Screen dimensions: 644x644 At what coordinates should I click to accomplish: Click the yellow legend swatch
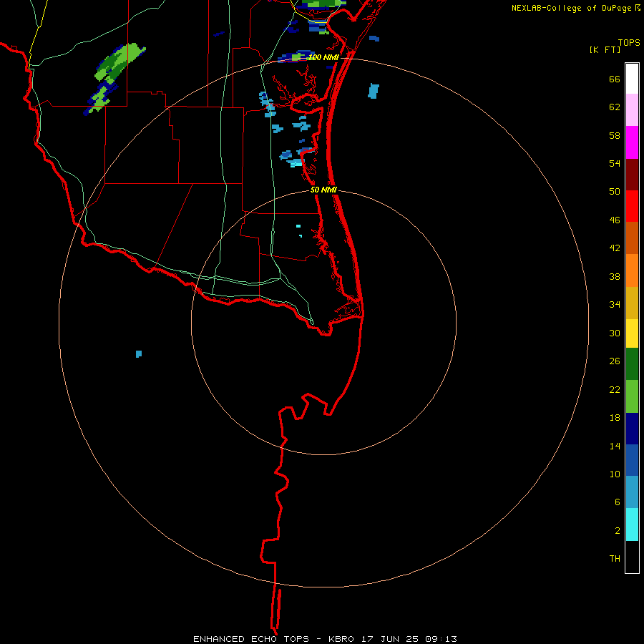(632, 333)
